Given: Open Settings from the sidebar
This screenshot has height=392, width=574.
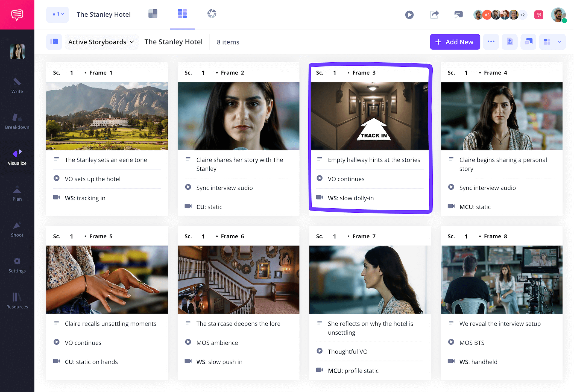Looking at the screenshot, I should tap(17, 265).
